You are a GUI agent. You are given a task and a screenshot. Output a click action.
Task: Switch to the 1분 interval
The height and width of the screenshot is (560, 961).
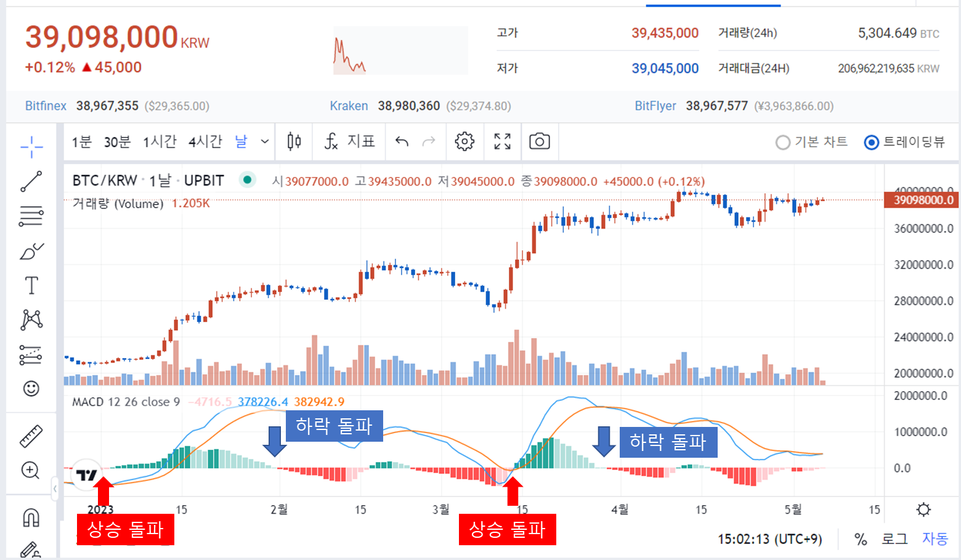point(82,142)
